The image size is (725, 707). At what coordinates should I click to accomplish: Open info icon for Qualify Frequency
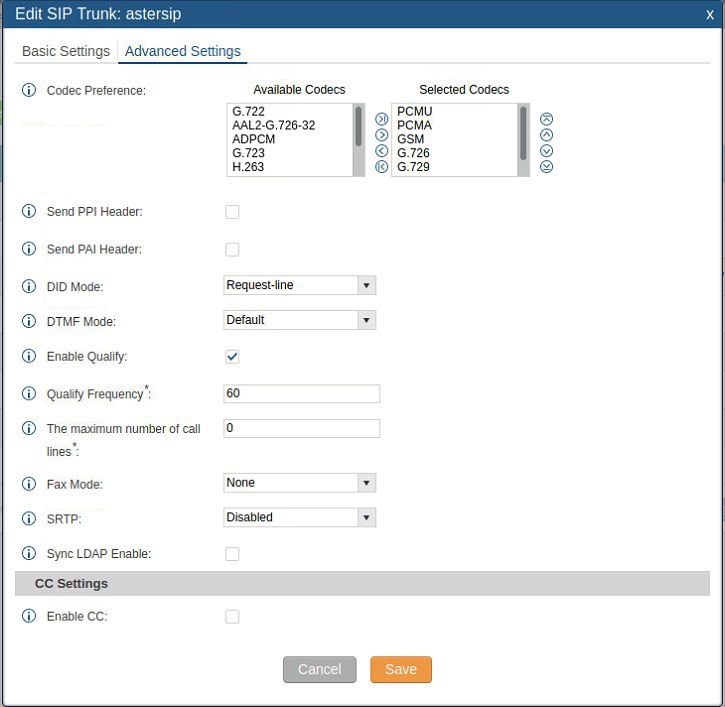tap(29, 393)
